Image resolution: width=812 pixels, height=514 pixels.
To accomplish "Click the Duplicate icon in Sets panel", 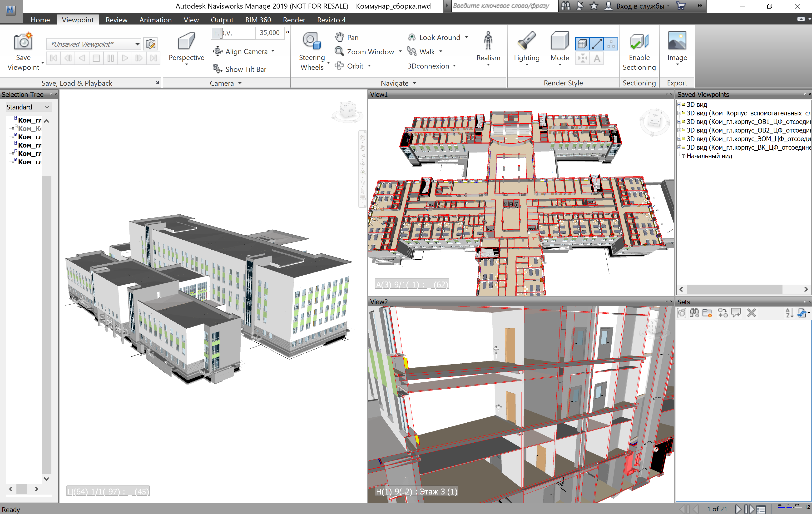I will tap(723, 313).
